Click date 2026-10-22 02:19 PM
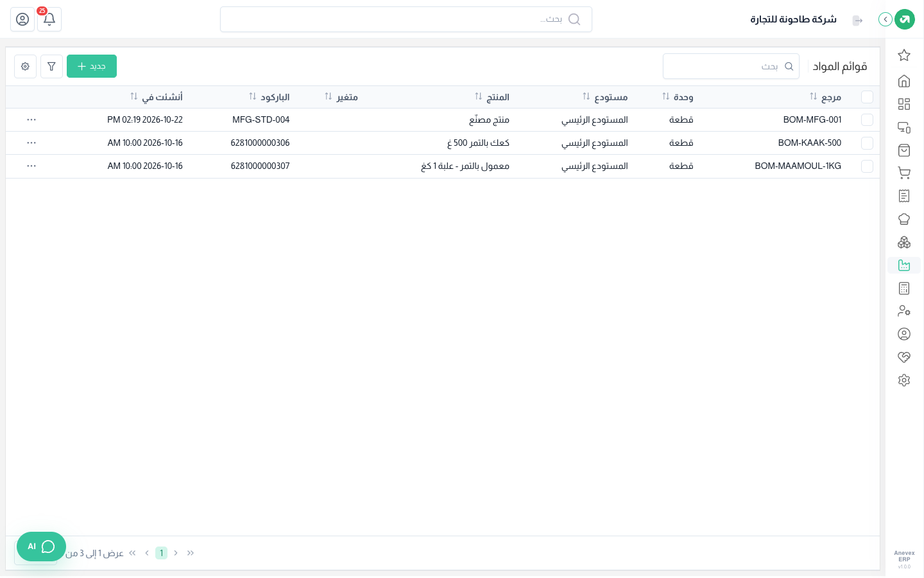Viewport: 924px width, 578px height. [x=145, y=119]
